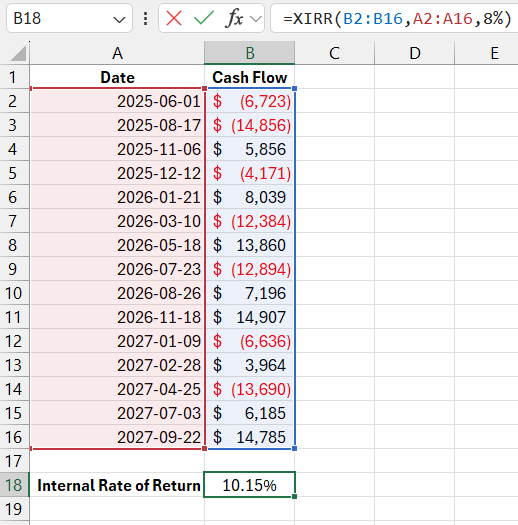Select cell with date 2026-07-23
518x525 pixels.
[x=117, y=269]
